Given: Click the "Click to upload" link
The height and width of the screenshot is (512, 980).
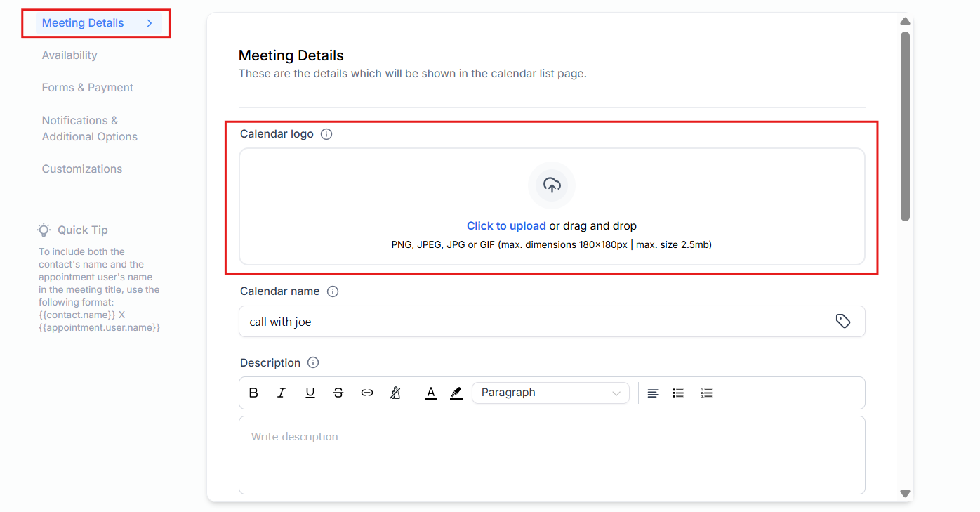Looking at the screenshot, I should pyautogui.click(x=506, y=226).
